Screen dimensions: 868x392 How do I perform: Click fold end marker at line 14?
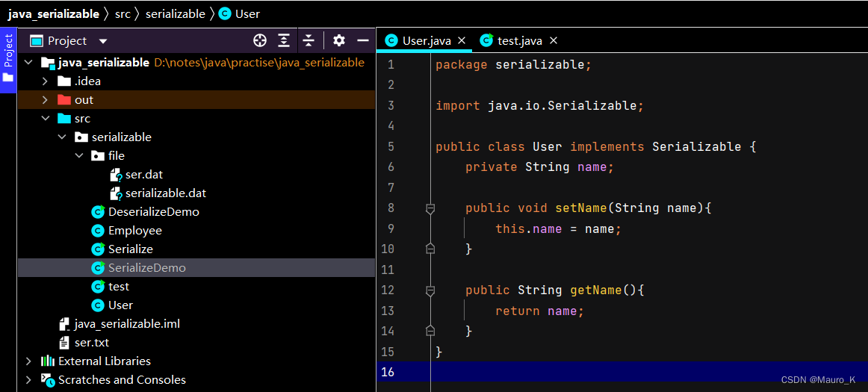430,331
